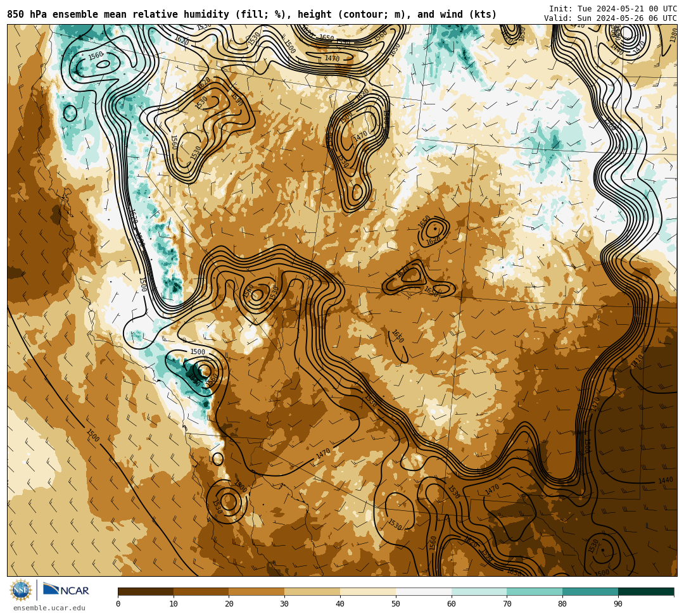Screen dimensions: 684x616
Task: Pick the 40–50 pale cream colorbar segment
Action: pyautogui.click(x=368, y=591)
